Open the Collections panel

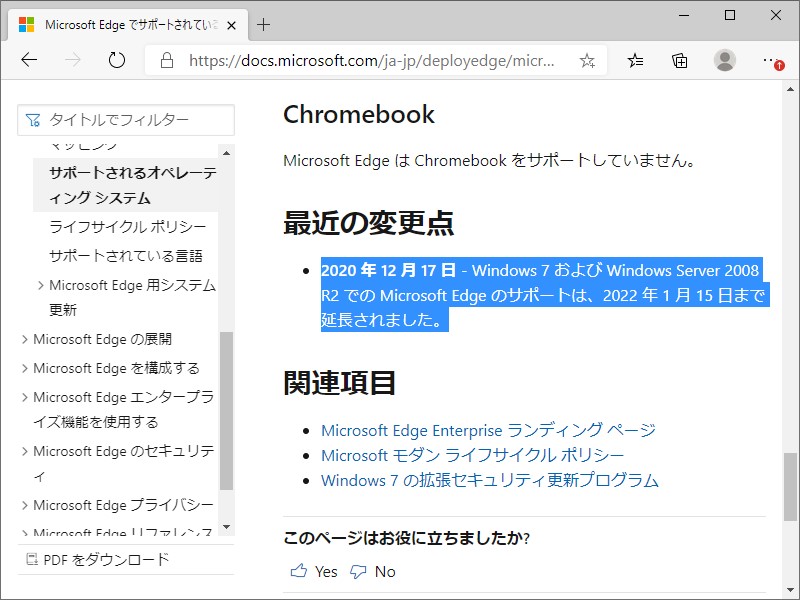coord(680,61)
